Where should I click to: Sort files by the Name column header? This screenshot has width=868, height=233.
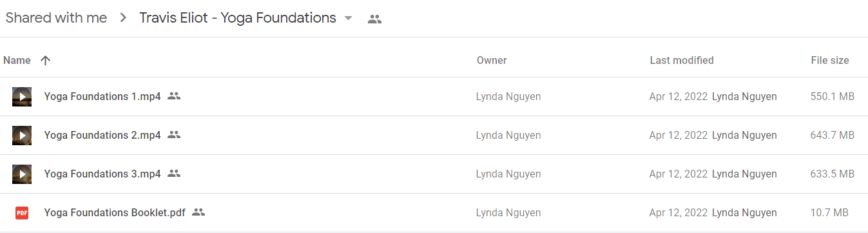coord(17,61)
